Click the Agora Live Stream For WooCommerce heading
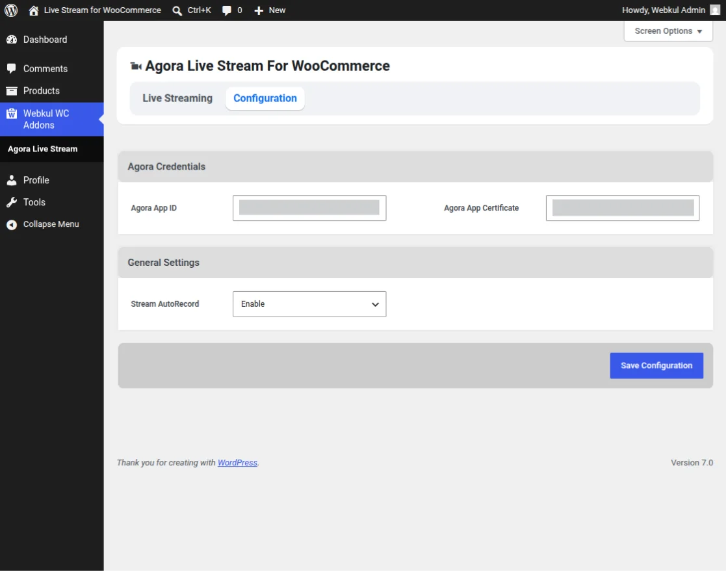728x572 pixels. pos(267,66)
